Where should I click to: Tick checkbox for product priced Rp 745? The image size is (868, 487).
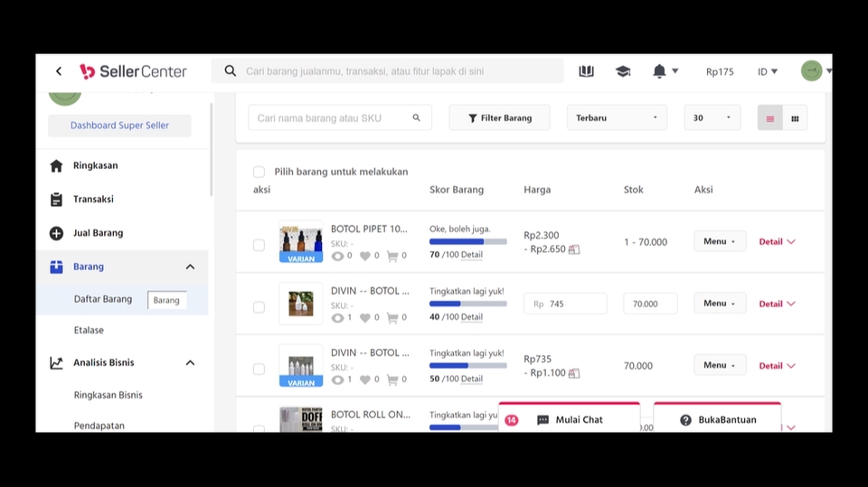259,306
